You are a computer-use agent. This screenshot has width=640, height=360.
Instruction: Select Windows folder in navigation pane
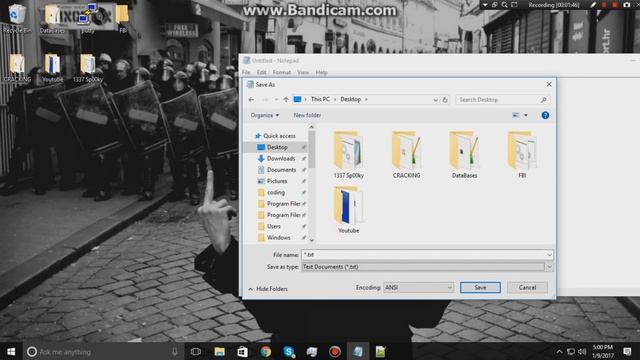(278, 238)
